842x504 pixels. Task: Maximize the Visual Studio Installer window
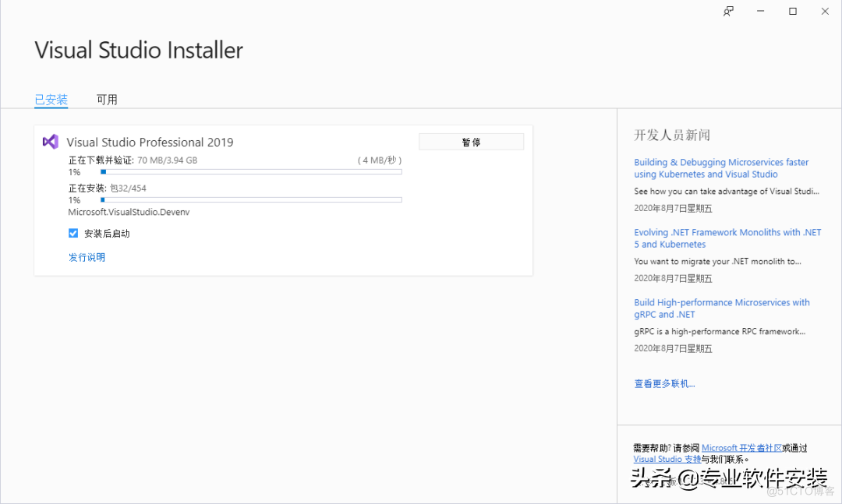tap(793, 11)
